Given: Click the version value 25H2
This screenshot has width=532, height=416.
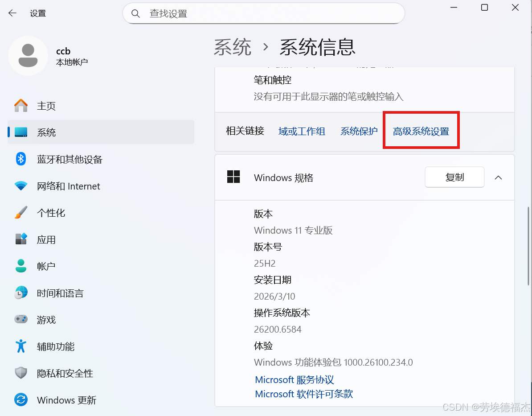Looking at the screenshot, I should (265, 263).
